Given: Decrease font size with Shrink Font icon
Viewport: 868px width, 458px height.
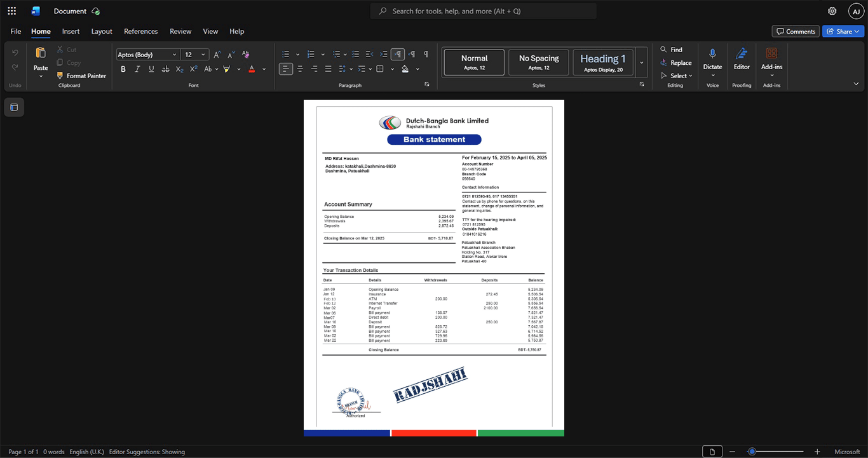Looking at the screenshot, I should click(231, 55).
